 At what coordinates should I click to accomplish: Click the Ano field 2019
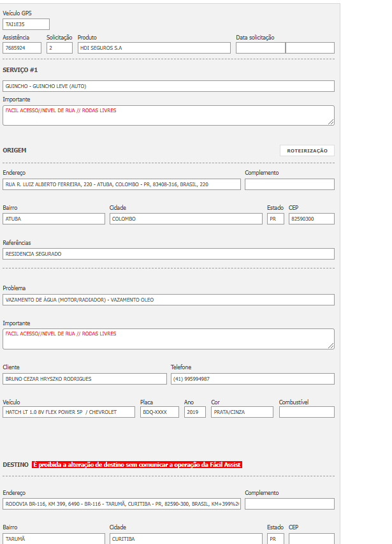(195, 412)
